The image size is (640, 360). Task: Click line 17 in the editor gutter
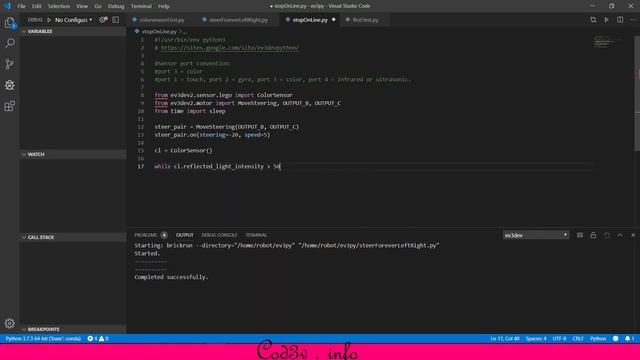tap(140, 167)
